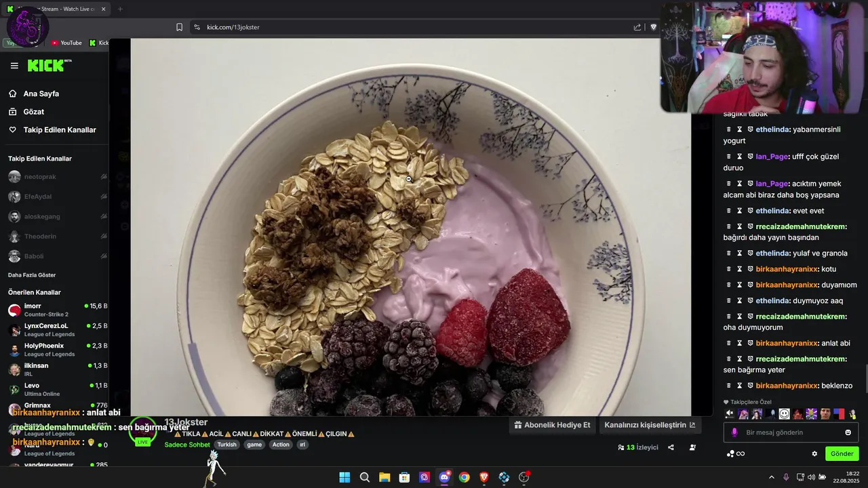Viewport: 868px width, 488px height.
Task: Close the Kick stream browser tab
Action: click(x=104, y=9)
